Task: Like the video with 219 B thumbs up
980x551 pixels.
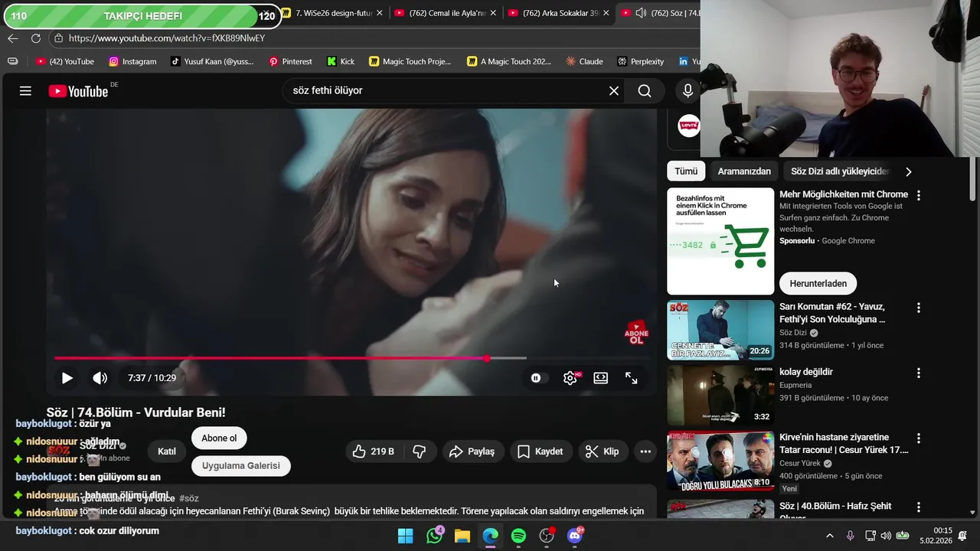Action: tap(373, 452)
